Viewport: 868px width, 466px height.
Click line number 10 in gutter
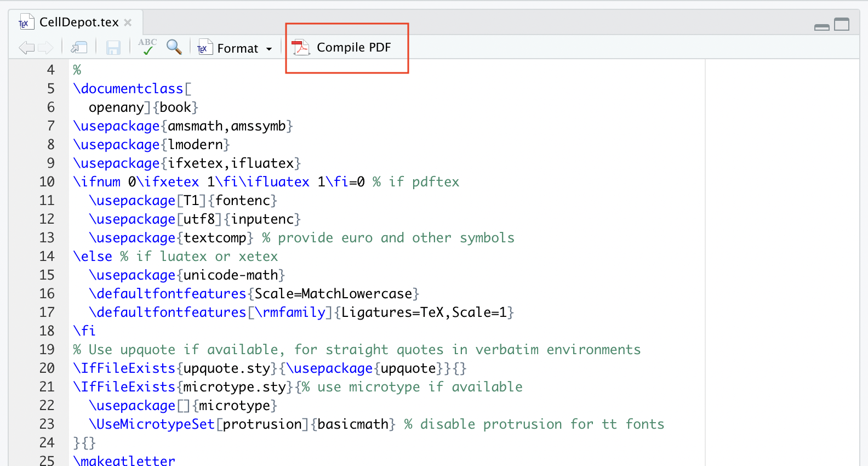tap(47, 182)
